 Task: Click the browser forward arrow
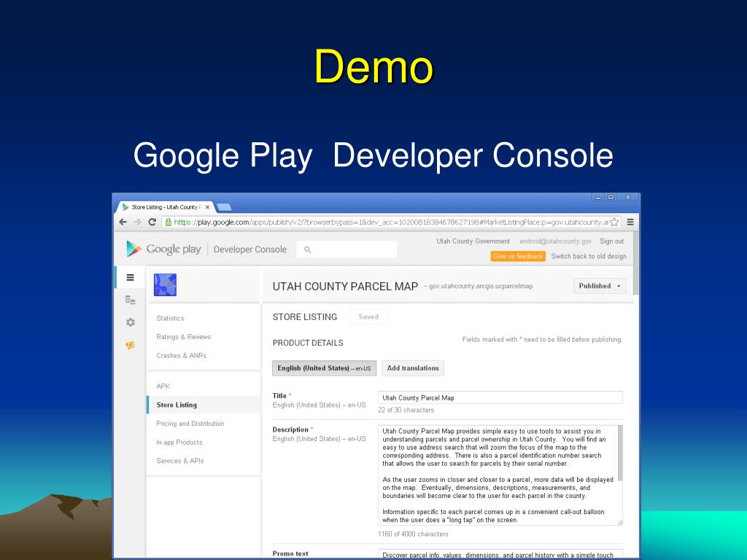click(x=138, y=222)
